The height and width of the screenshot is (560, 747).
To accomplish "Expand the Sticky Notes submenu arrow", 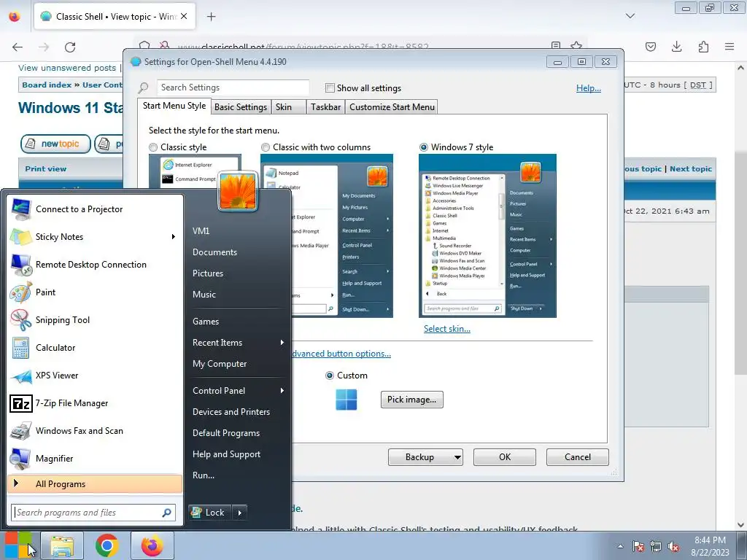I will click(174, 237).
